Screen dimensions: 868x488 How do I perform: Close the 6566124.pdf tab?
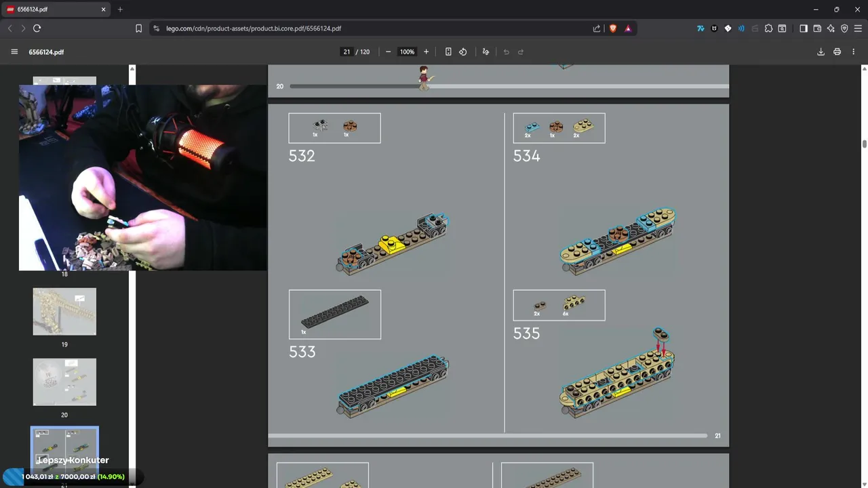[104, 9]
